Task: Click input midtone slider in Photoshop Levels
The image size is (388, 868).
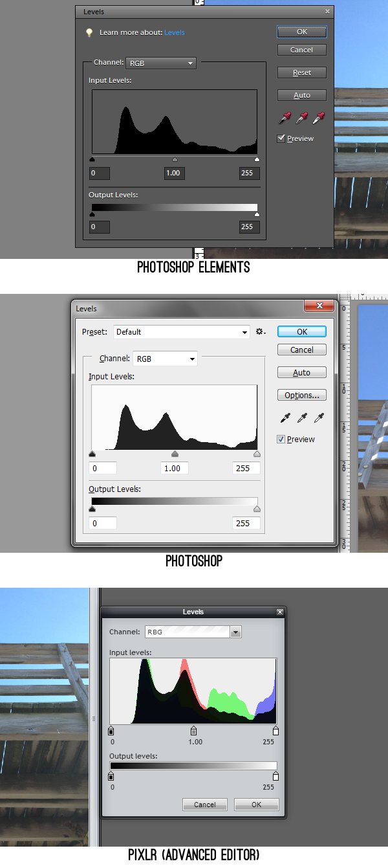Action: click(175, 454)
